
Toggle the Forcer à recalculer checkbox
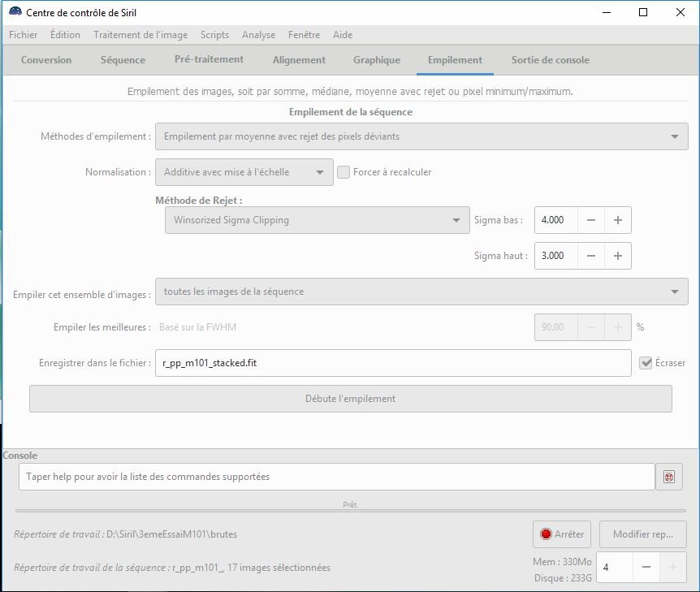click(x=344, y=172)
